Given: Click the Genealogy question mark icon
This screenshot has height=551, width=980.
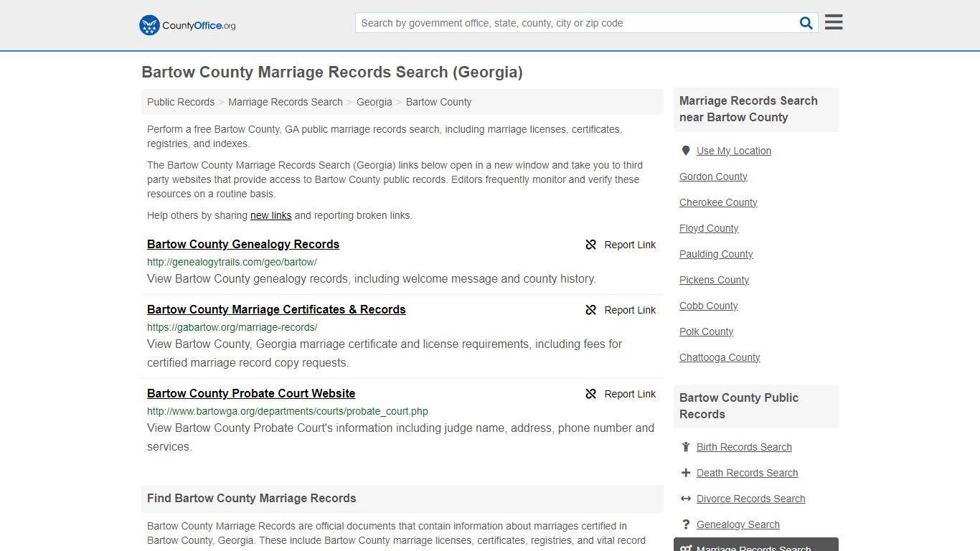Looking at the screenshot, I should (686, 524).
